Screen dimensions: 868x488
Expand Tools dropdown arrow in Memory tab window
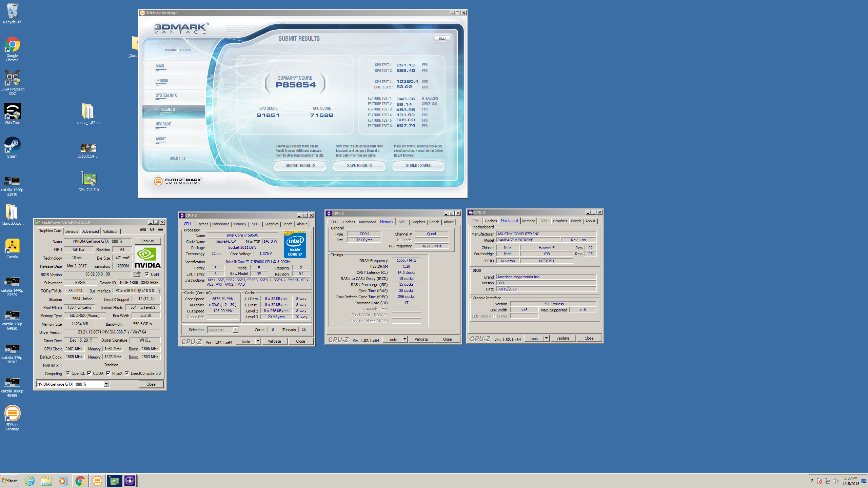point(405,339)
